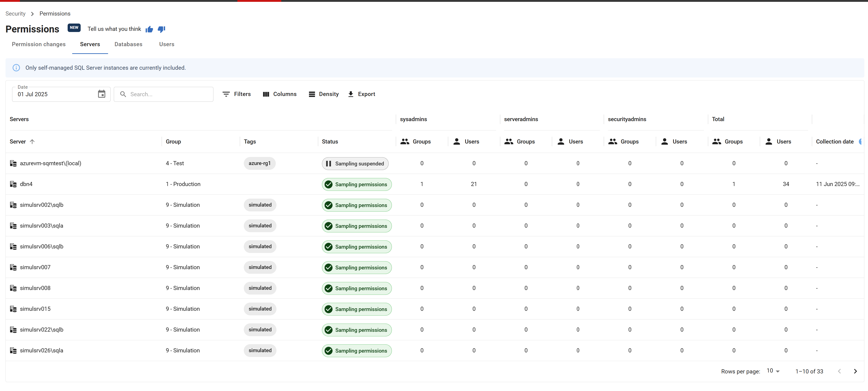Image resolution: width=868 pixels, height=391 pixels.
Task: Open the calendar date picker icon
Action: click(x=101, y=94)
